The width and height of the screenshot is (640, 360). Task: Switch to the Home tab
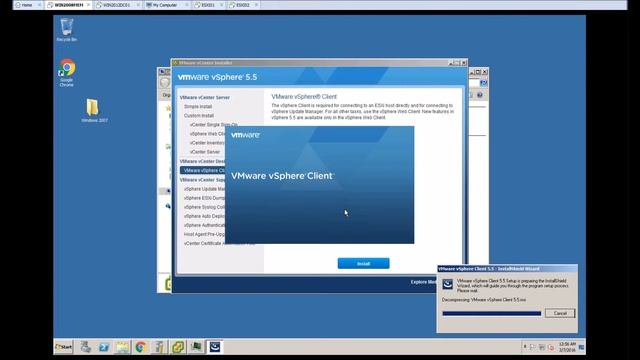pos(27,5)
